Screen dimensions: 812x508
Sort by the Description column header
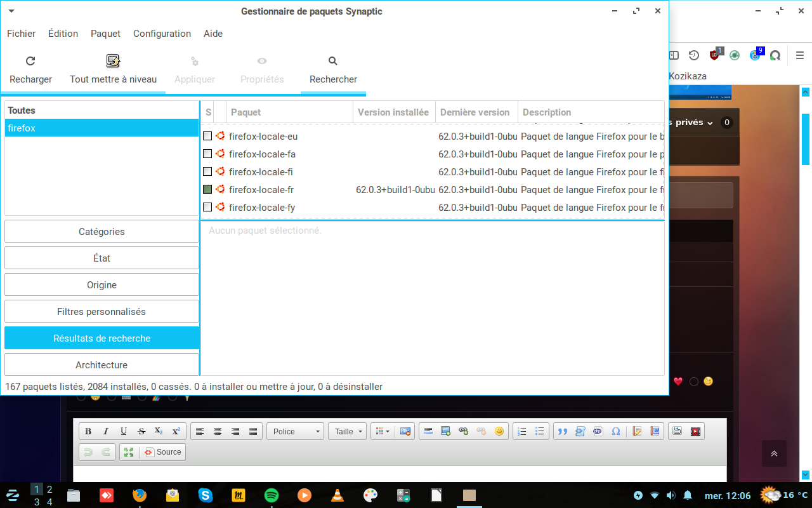[591, 112]
